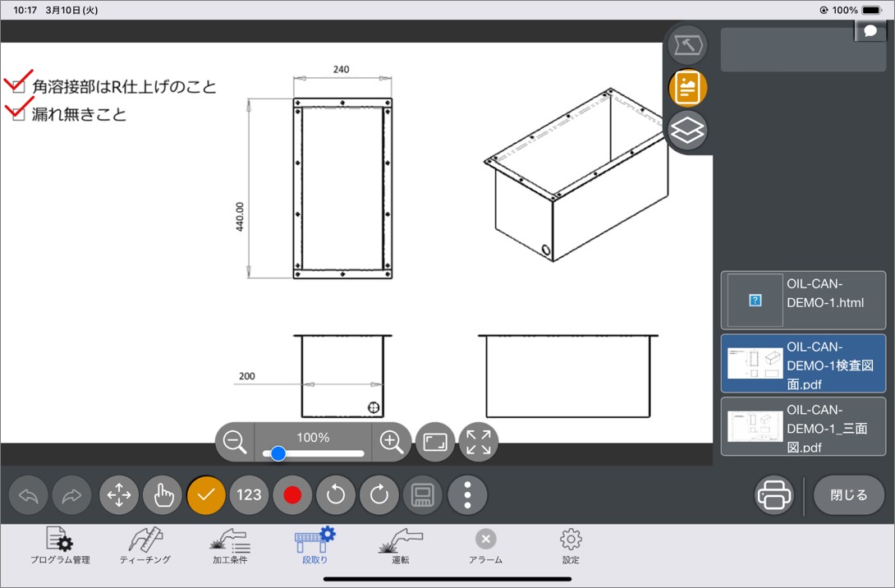Screen dimensions: 895x588
Task: Fit the drawing to the window
Action: click(435, 442)
